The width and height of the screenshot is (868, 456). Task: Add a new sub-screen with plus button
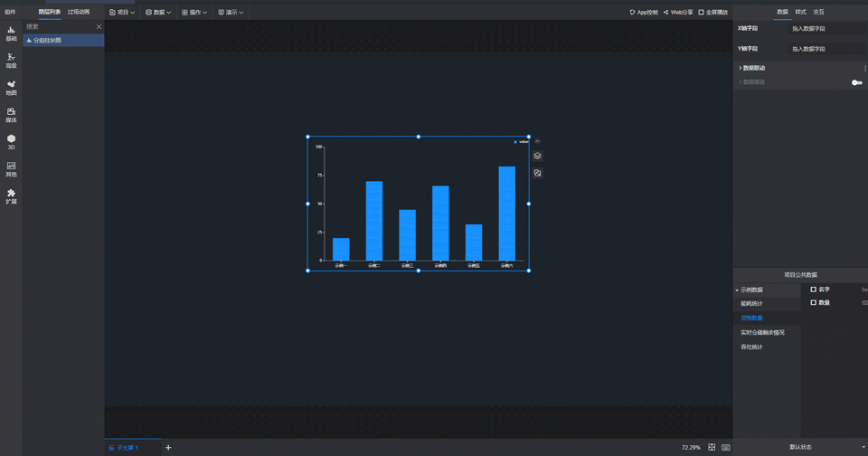[168, 448]
